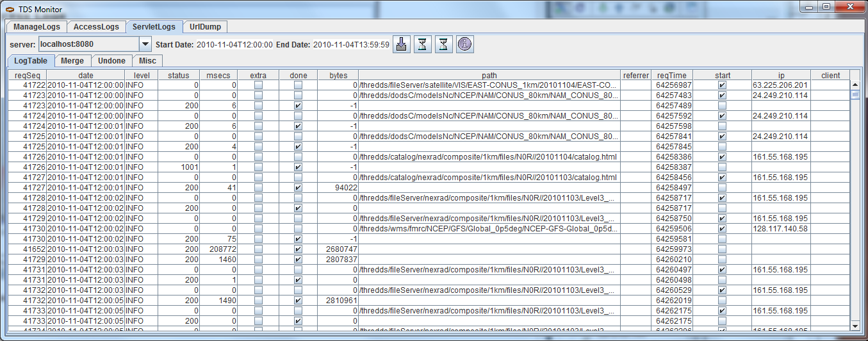Click the vertical scrollbar thumb
The width and height of the screenshot is (868, 341).
(x=855, y=95)
